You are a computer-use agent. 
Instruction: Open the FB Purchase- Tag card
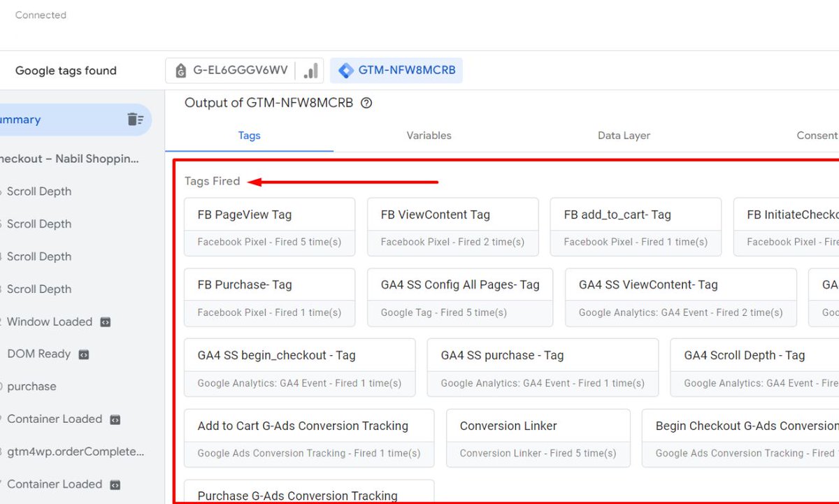(269, 297)
